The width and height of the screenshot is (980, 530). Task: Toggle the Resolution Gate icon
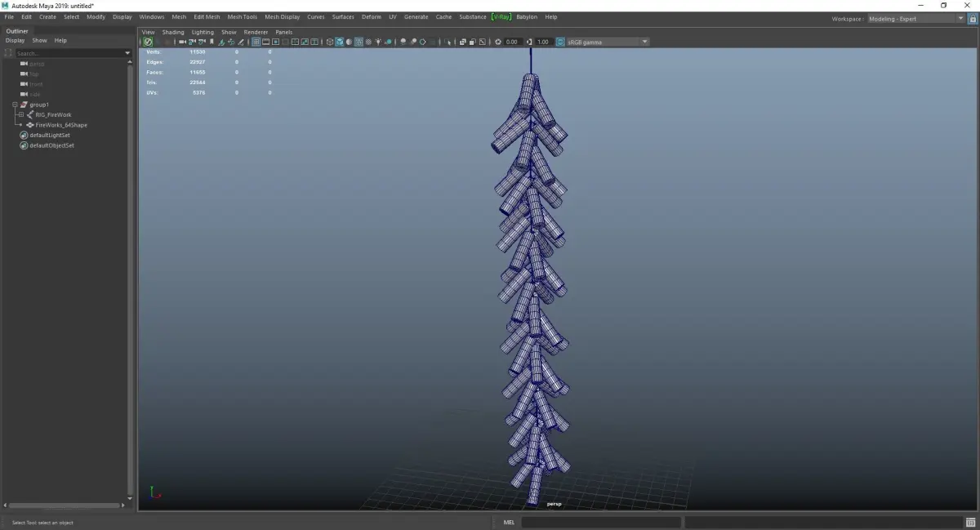(x=275, y=42)
